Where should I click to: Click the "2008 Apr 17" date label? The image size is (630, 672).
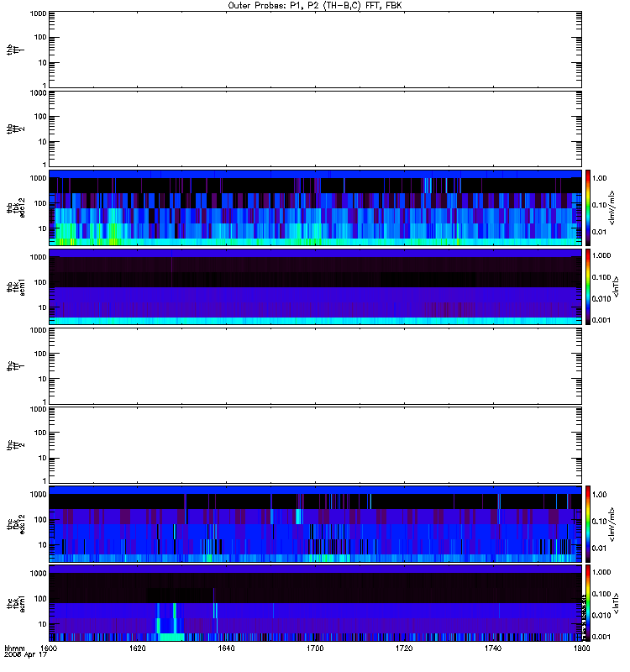click(x=26, y=655)
